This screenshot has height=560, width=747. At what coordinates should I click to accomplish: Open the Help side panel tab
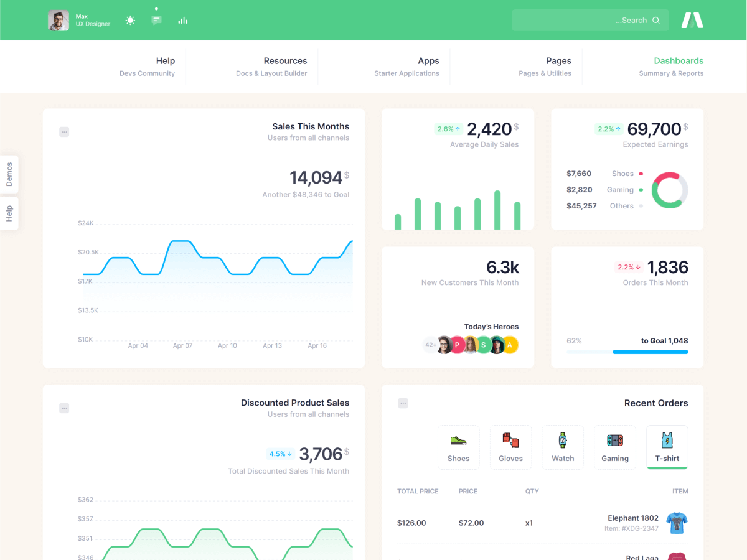click(9, 213)
